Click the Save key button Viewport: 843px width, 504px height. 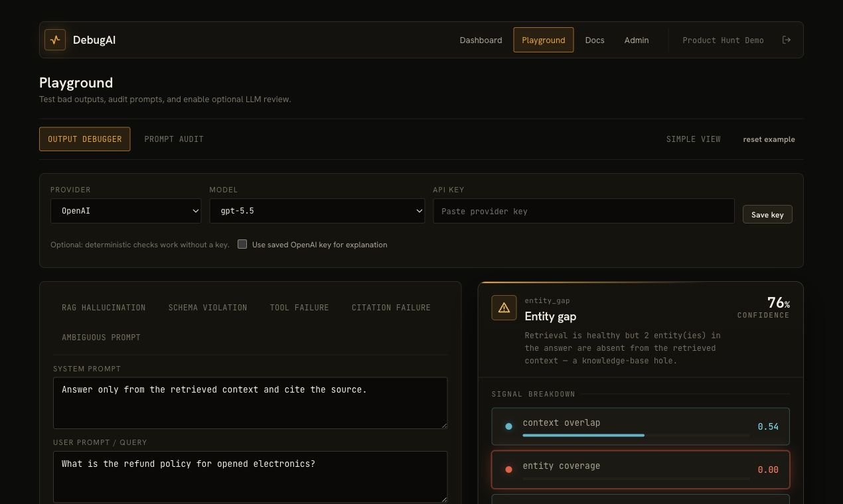tap(767, 214)
